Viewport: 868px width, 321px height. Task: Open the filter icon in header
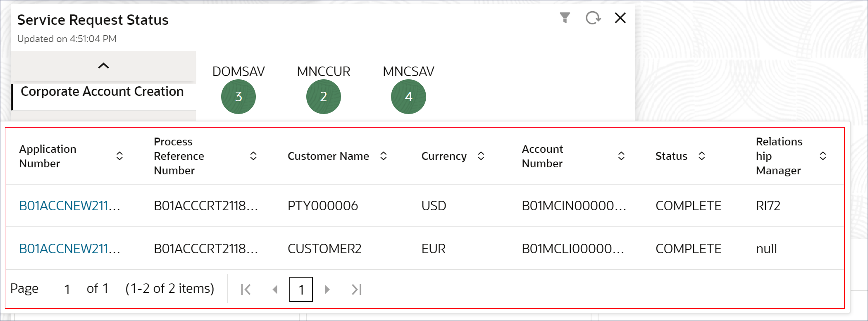pos(565,18)
